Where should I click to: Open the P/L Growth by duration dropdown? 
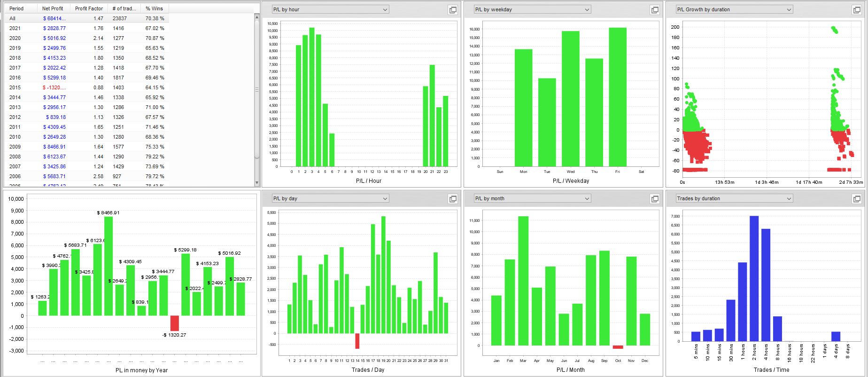735,9
